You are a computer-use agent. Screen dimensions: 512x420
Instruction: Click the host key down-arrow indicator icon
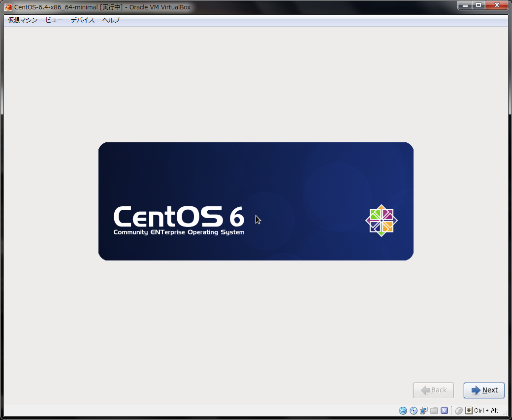point(469,411)
